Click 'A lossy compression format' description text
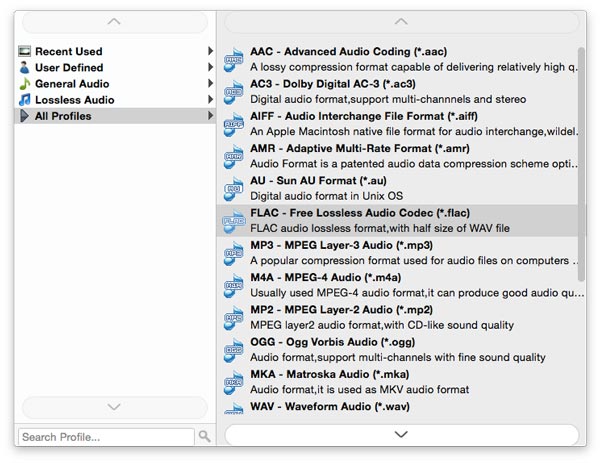Screen dimensions: 600x463 pyautogui.click(x=413, y=67)
